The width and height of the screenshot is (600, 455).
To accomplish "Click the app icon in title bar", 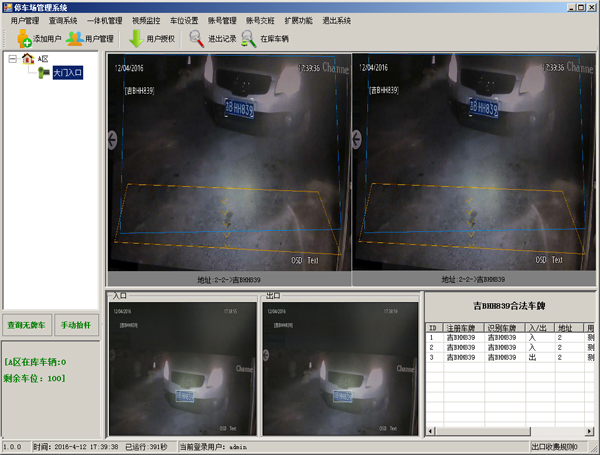I will pos(8,7).
